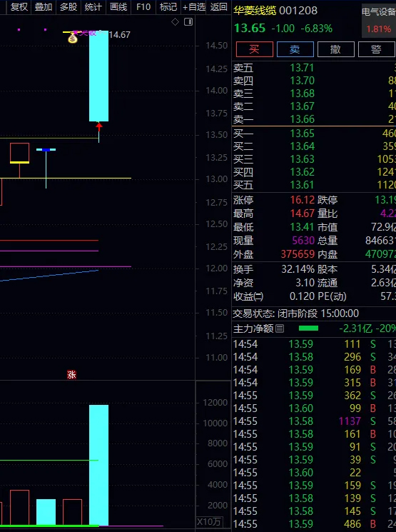Click the trade row with volume 1137
The width and height of the screenshot is (396, 532).
pyautogui.click(x=314, y=421)
